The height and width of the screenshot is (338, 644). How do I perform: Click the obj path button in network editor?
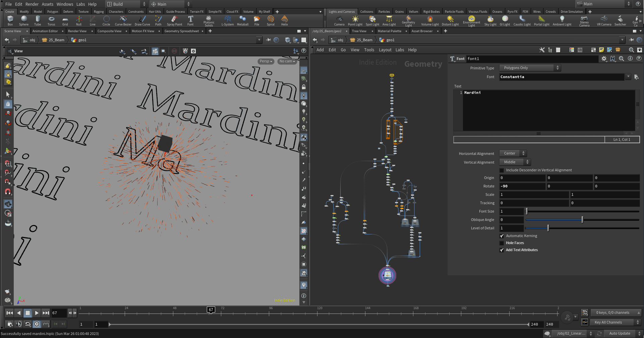[x=337, y=40]
